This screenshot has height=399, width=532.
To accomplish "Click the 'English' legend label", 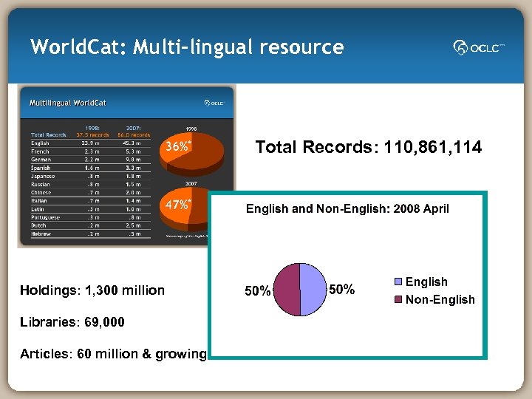I will (x=426, y=282).
